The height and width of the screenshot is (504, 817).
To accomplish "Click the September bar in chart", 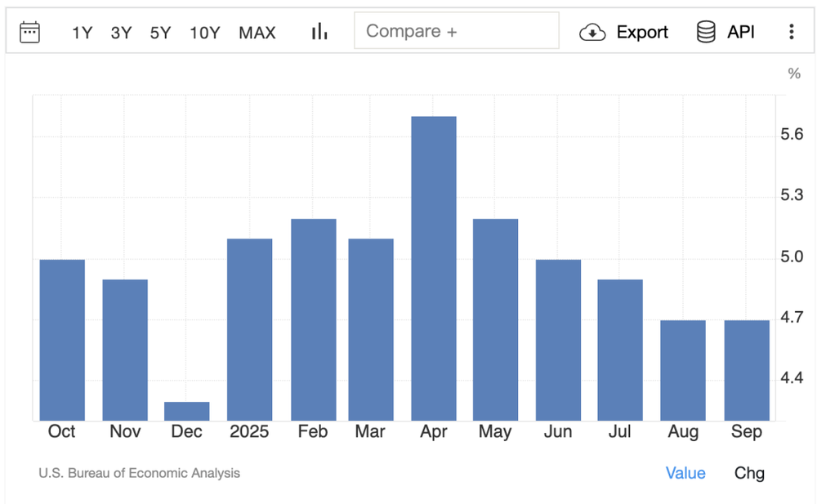I will [747, 370].
